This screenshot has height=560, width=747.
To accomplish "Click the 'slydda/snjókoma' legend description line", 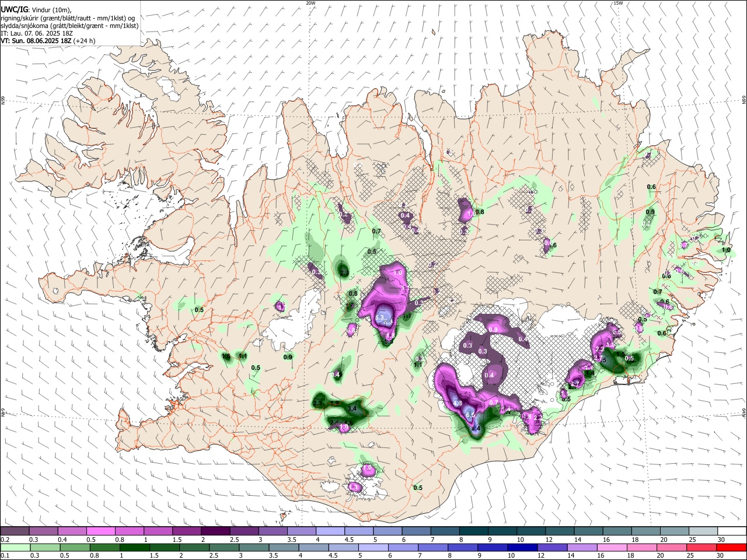I will click(69, 26).
